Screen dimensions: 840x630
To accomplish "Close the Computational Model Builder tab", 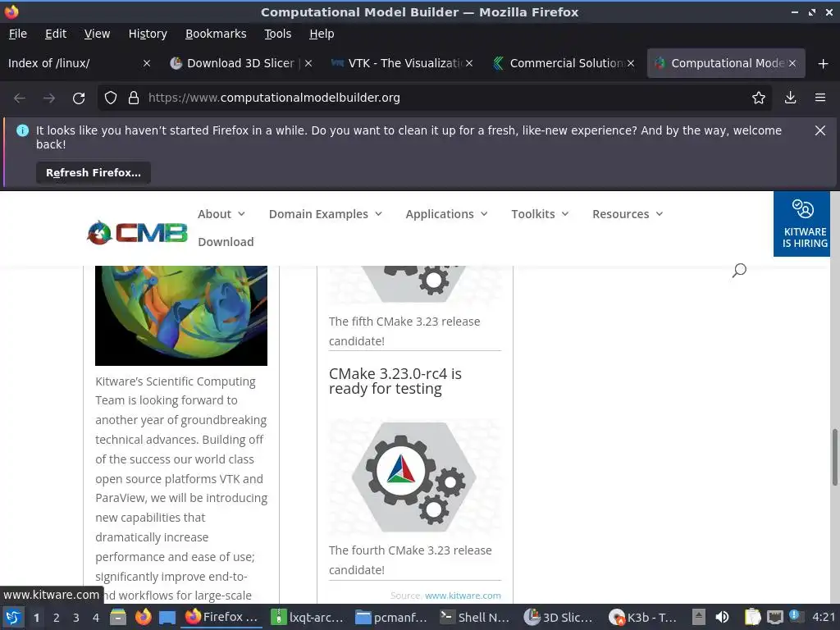I will 792,63.
